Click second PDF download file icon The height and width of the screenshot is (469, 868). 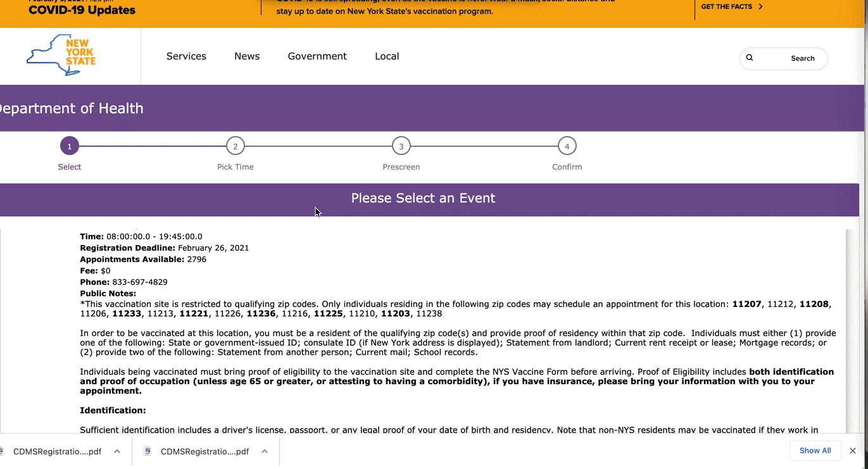pyautogui.click(x=148, y=451)
